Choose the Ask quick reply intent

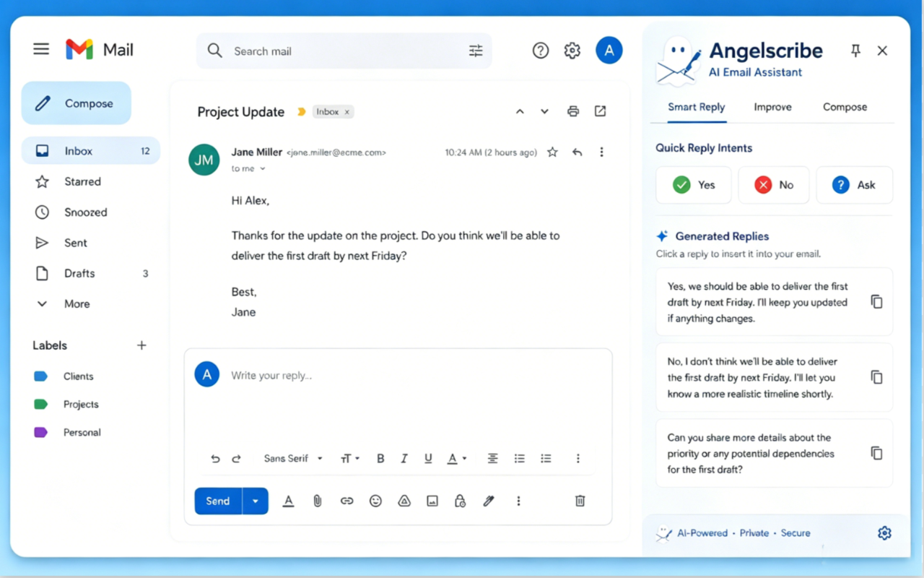coord(854,185)
